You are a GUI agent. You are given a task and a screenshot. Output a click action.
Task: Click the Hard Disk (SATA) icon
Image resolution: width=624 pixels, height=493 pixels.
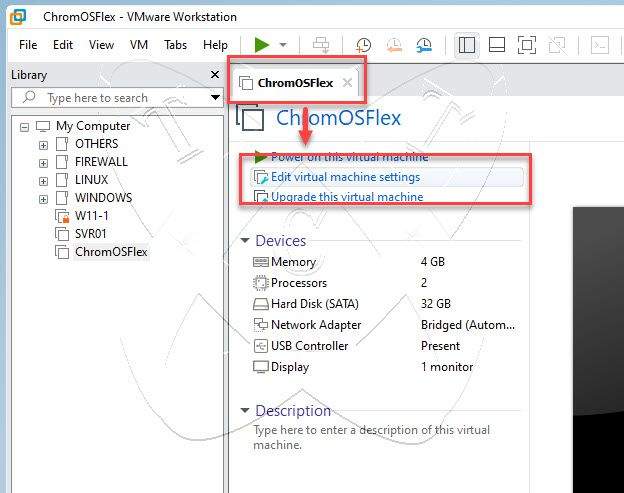(261, 304)
